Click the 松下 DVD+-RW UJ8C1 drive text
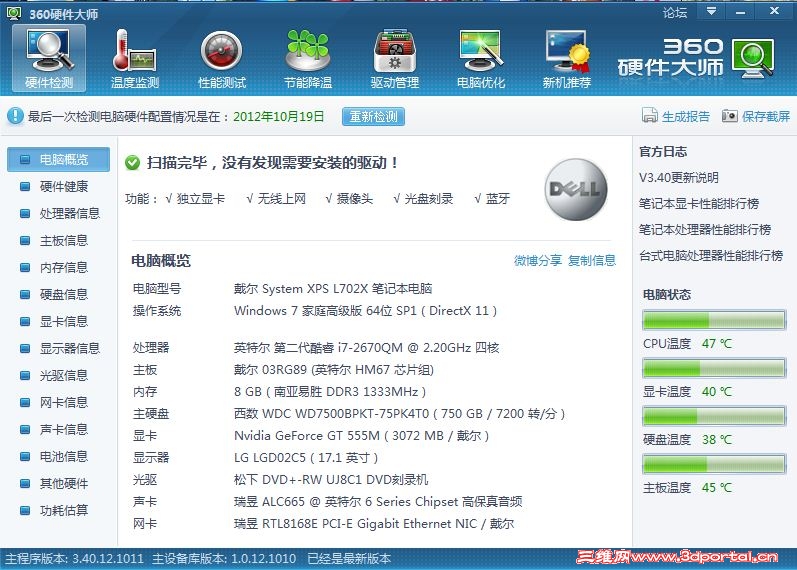This screenshot has width=797, height=570. (x=331, y=479)
